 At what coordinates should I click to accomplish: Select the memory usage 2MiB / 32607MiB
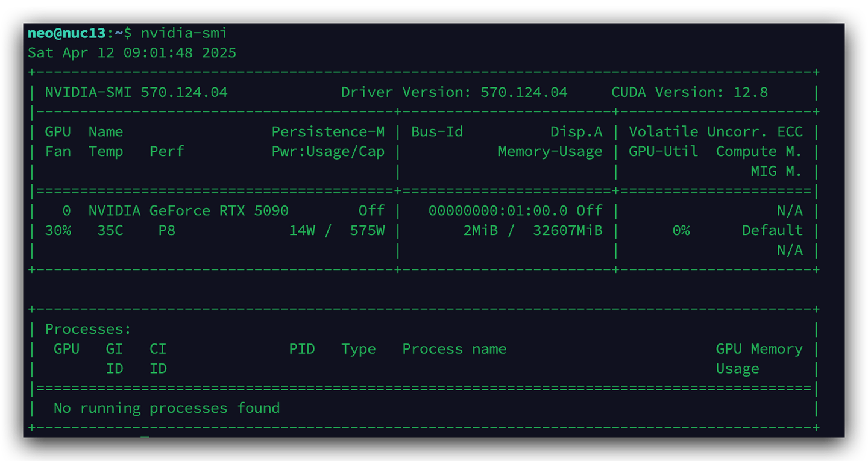point(533,230)
